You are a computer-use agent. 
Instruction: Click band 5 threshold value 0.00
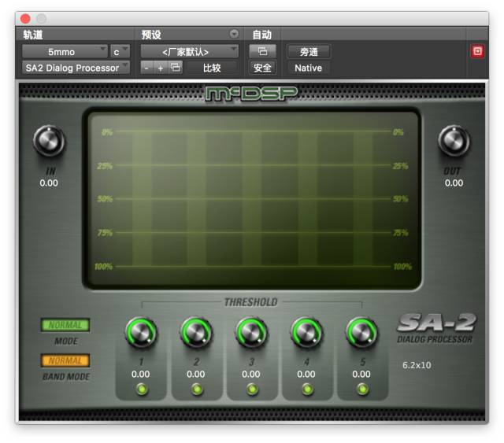click(x=361, y=374)
